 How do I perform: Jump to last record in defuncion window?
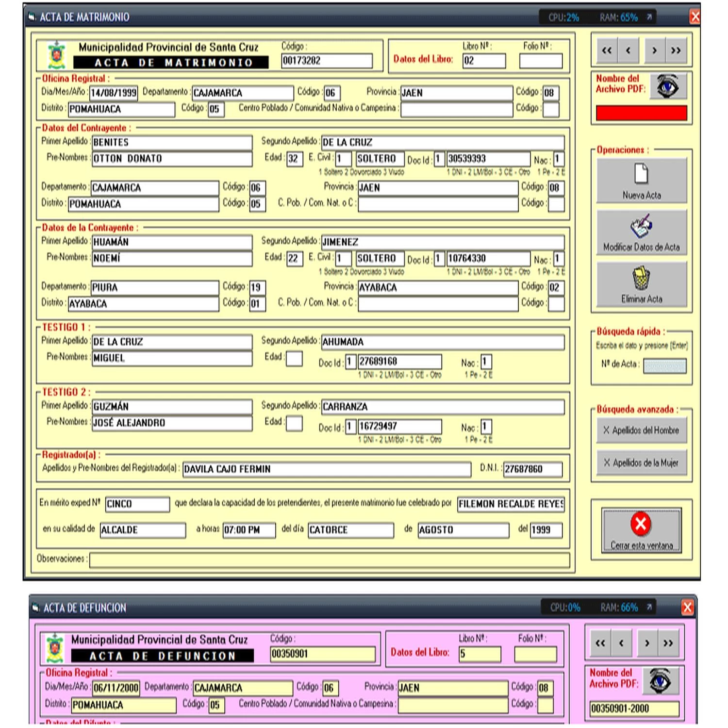668,644
